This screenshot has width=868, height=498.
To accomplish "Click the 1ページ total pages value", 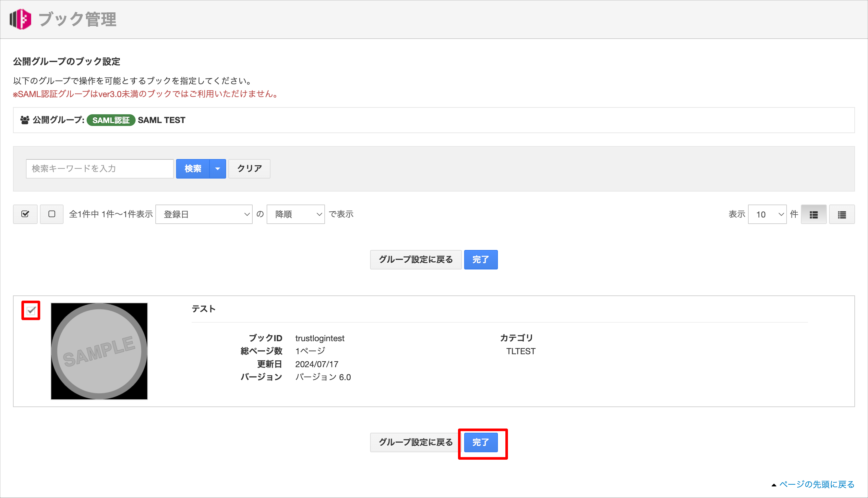I will (x=310, y=351).
